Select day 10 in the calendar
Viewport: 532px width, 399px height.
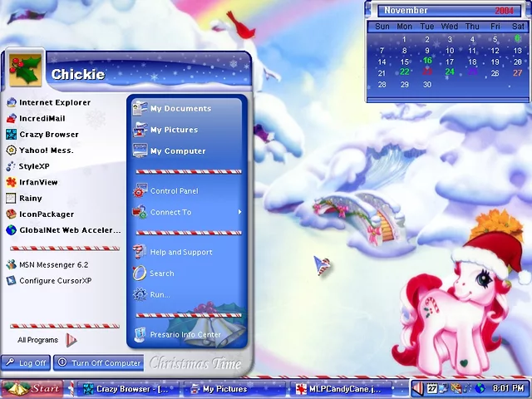tap(450, 51)
